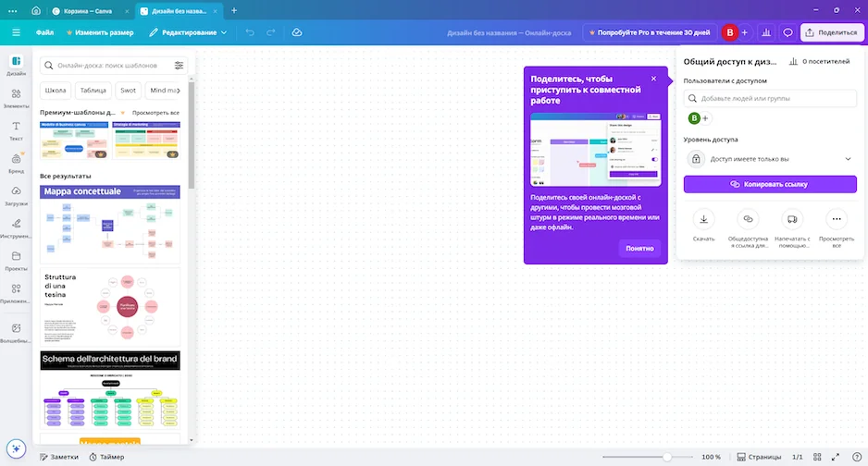Click the Undo arrow
Image resolution: width=868 pixels, height=466 pixels.
click(250, 32)
